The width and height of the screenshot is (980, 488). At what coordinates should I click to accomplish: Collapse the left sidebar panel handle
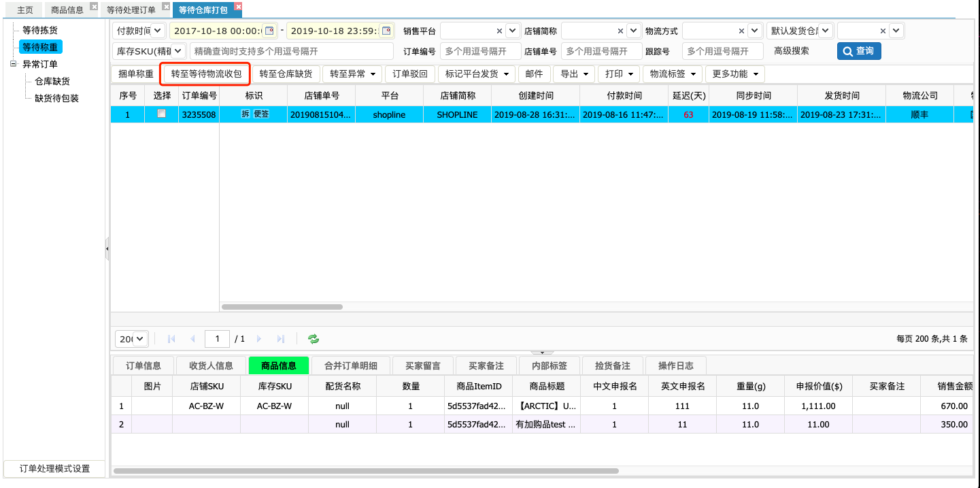(107, 249)
